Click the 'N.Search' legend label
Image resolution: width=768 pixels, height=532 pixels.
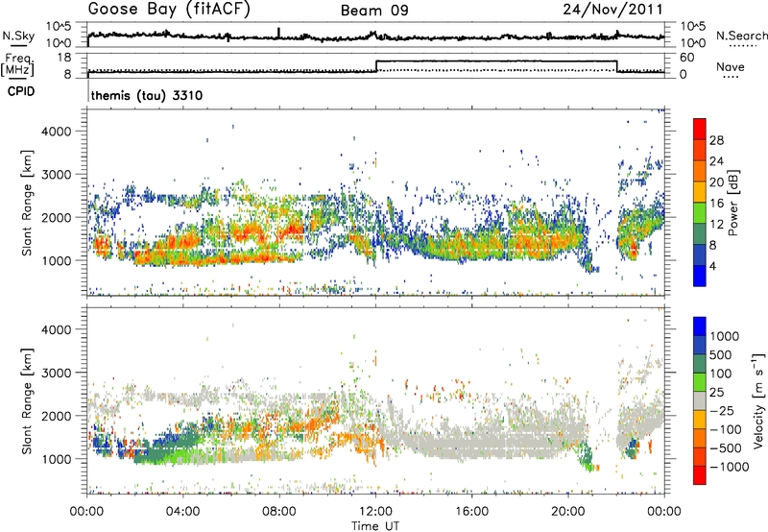[x=741, y=36]
